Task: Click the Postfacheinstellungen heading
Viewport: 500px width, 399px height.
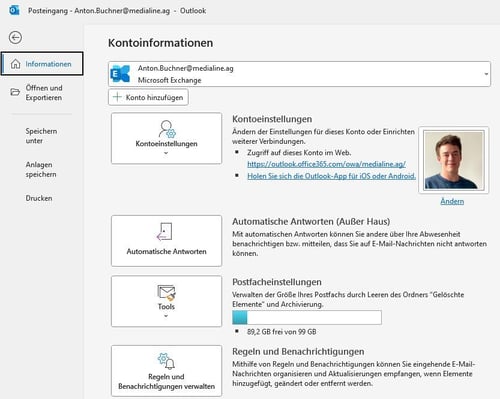Action: (x=277, y=282)
